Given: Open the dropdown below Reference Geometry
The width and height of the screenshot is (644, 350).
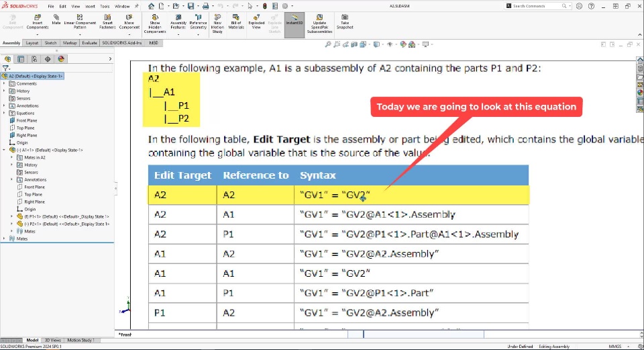Looking at the screenshot, I should (x=198, y=34).
